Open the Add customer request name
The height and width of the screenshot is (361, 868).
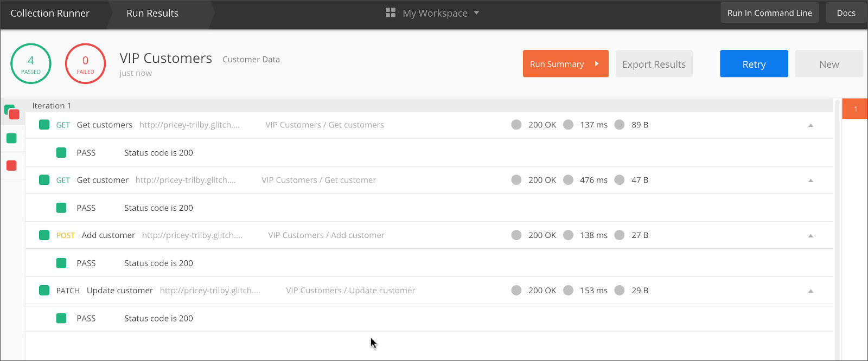point(108,235)
